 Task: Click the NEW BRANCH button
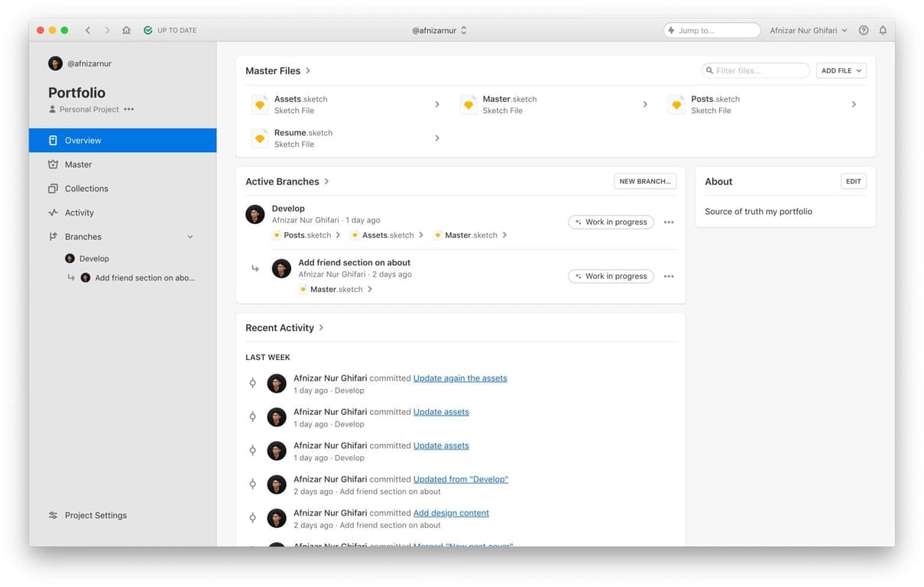[645, 181]
